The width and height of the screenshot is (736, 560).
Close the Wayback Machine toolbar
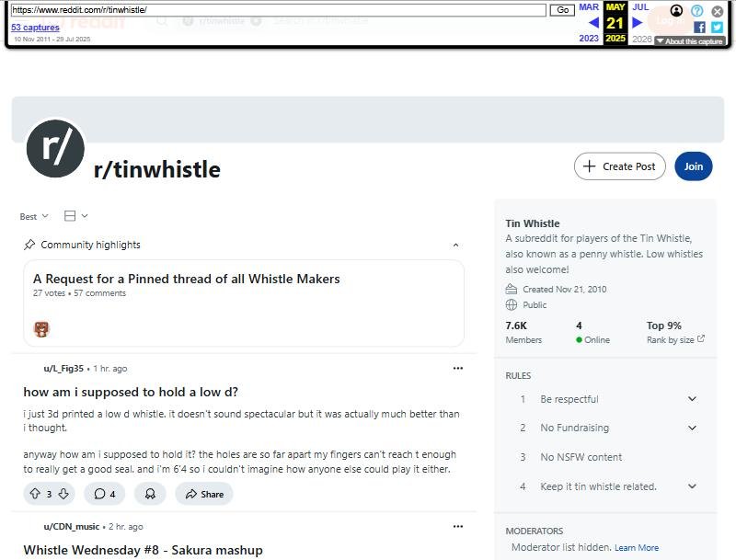(x=718, y=11)
